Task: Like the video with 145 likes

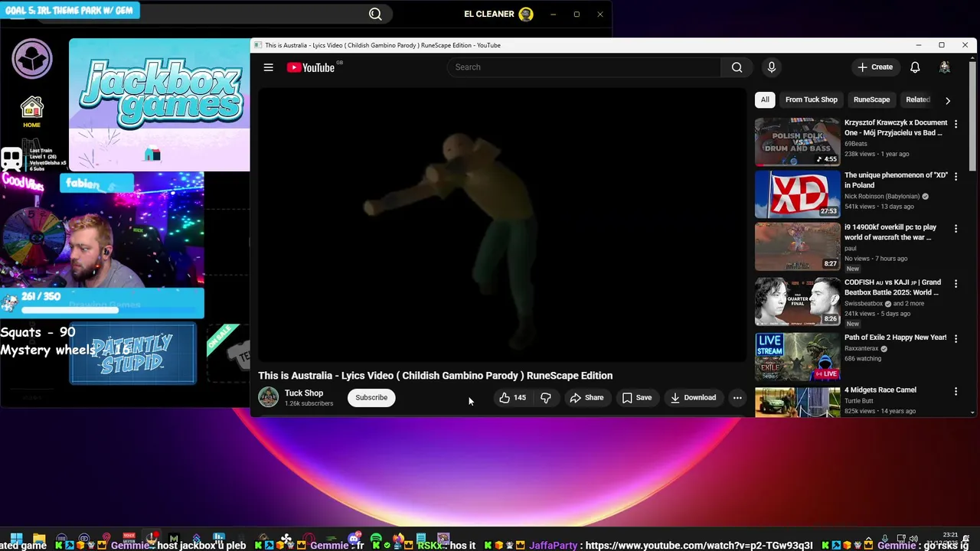Action: tap(512, 397)
